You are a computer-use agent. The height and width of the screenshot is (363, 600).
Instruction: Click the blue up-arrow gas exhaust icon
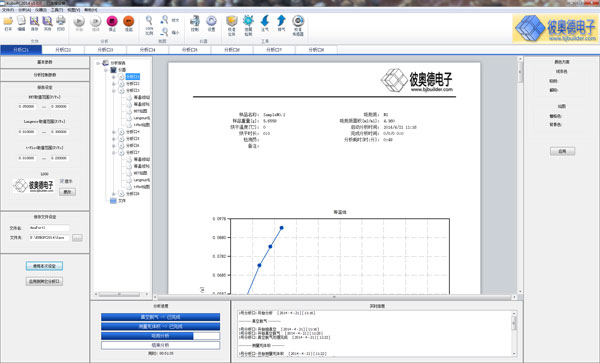[281, 21]
